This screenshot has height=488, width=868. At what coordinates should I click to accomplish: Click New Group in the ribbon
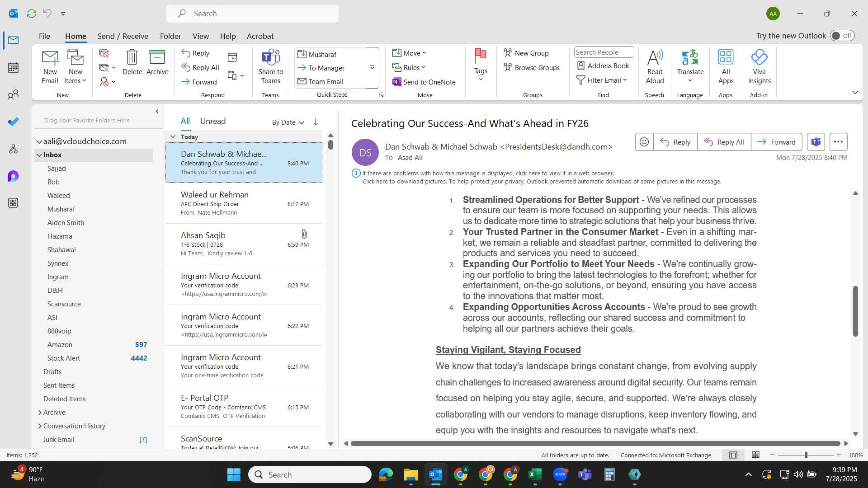(x=526, y=53)
